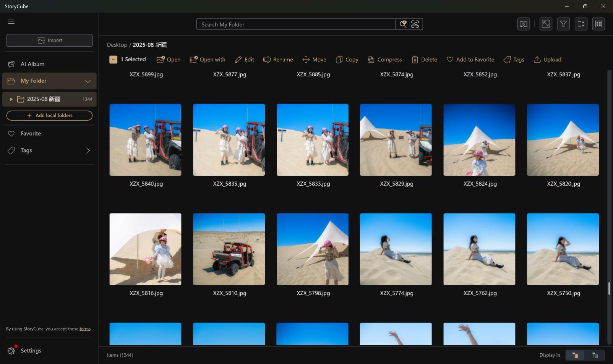This screenshot has width=613, height=364.
Task: Click the vertical scrollbar thumb
Action: tap(609, 288)
